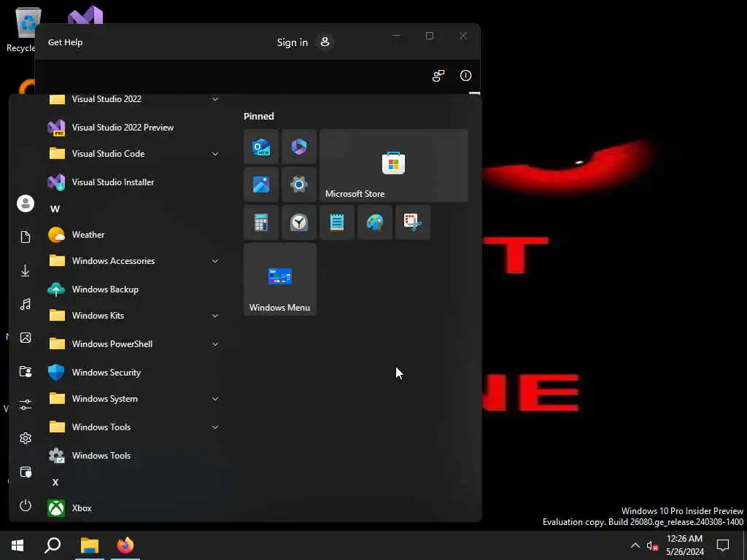747x560 pixels.
Task: Open Settings gear in Start sidebar
Action: point(26,438)
